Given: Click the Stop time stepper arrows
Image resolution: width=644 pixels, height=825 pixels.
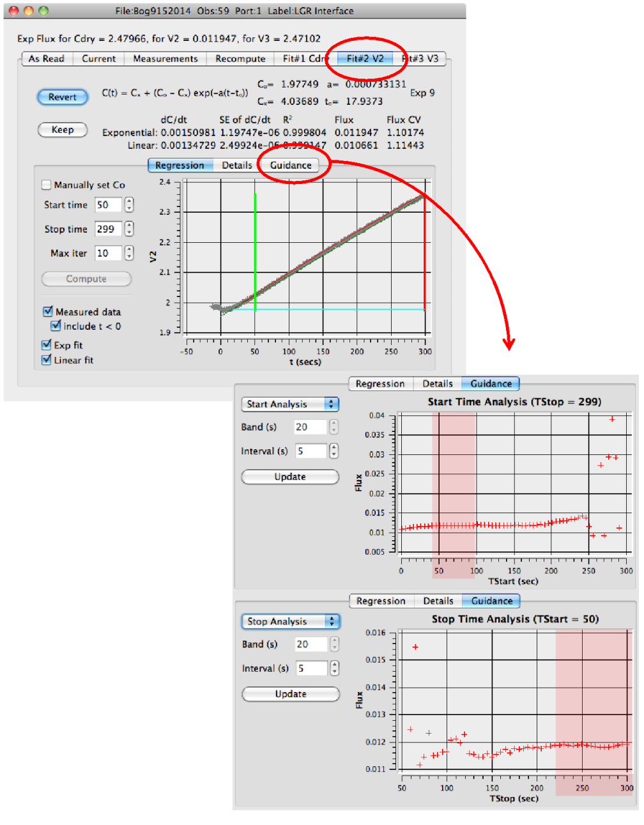Looking at the screenshot, I should point(129,229).
